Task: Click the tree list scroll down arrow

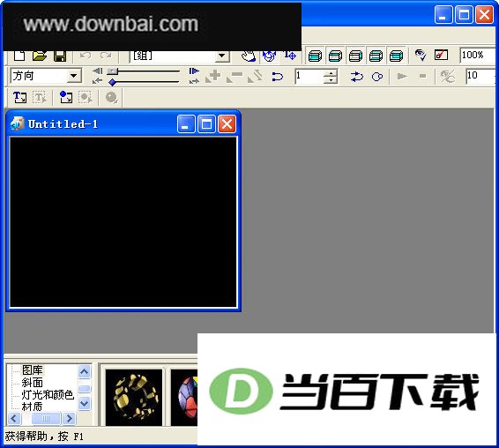Action: pos(84,403)
